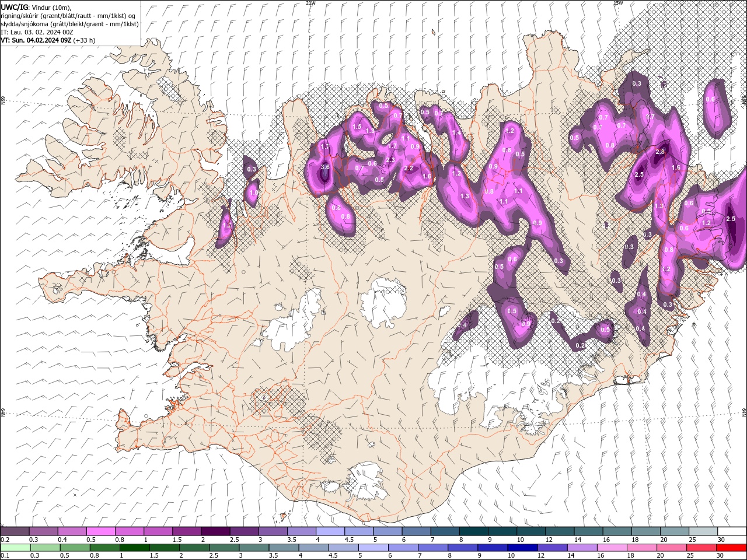Viewport: 747px width, 560px height.
Task: Pick the mauve 0.3 swatch in upper legend row
Action: pyautogui.click(x=44, y=531)
